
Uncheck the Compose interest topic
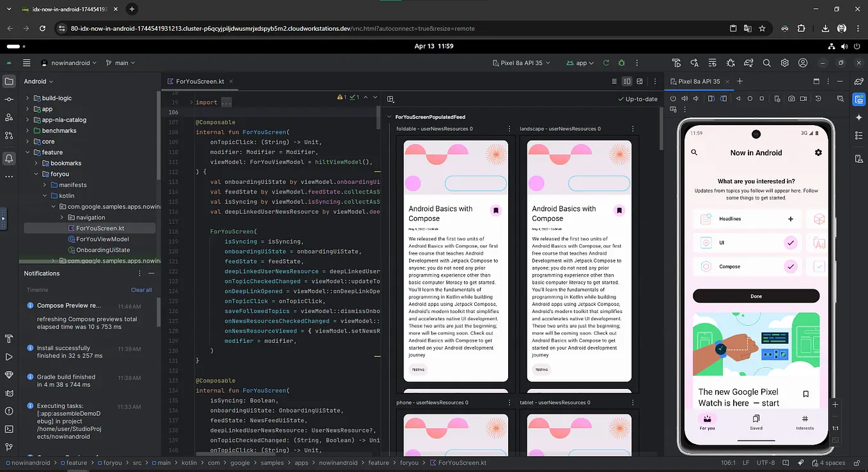[x=791, y=266]
